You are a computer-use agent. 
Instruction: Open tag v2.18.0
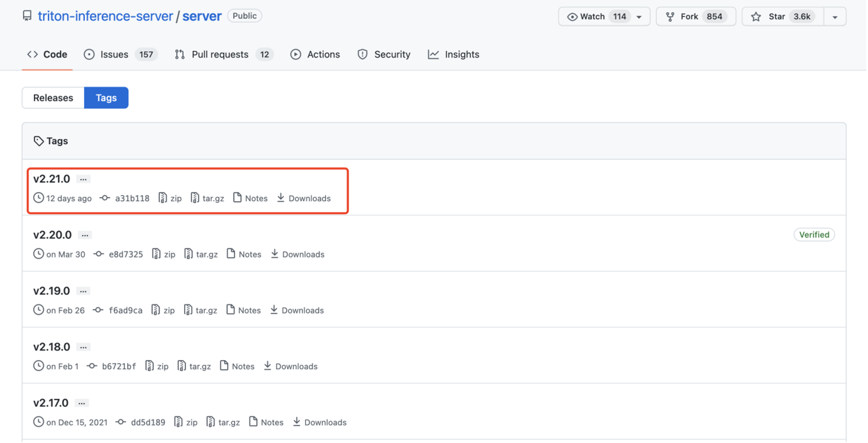tap(52, 347)
